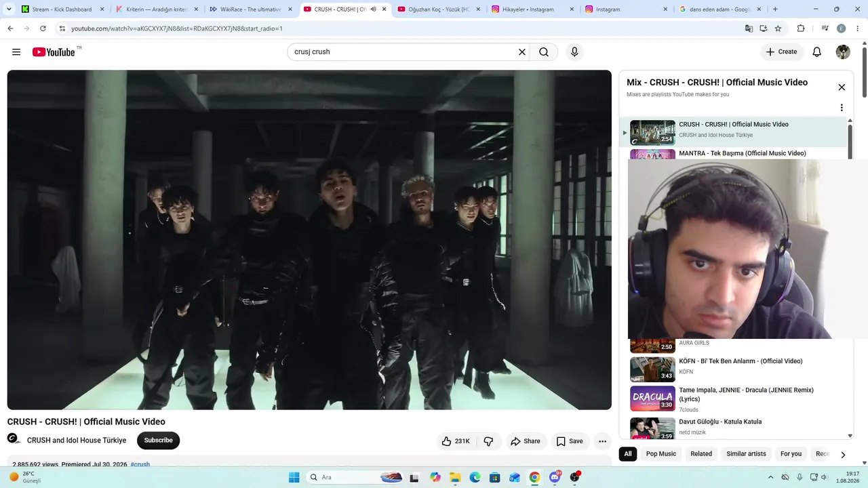Image resolution: width=868 pixels, height=488 pixels.
Task: Go back in the browser
Action: 10,28
